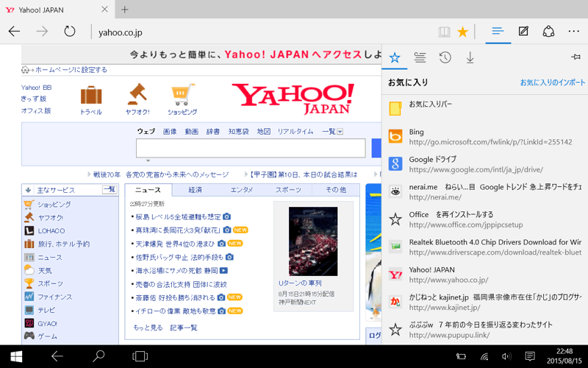This screenshot has height=368, width=588.
Task: Click the Share icon in Edge toolbar
Action: [x=548, y=32]
